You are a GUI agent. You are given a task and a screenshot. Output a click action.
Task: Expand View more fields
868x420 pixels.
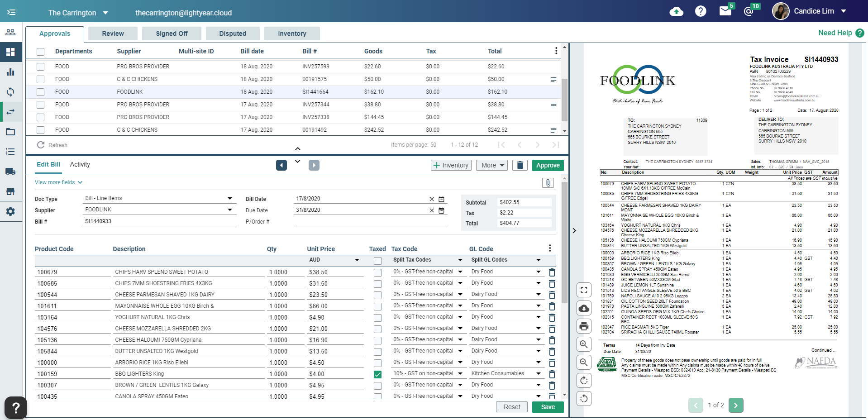tap(59, 182)
